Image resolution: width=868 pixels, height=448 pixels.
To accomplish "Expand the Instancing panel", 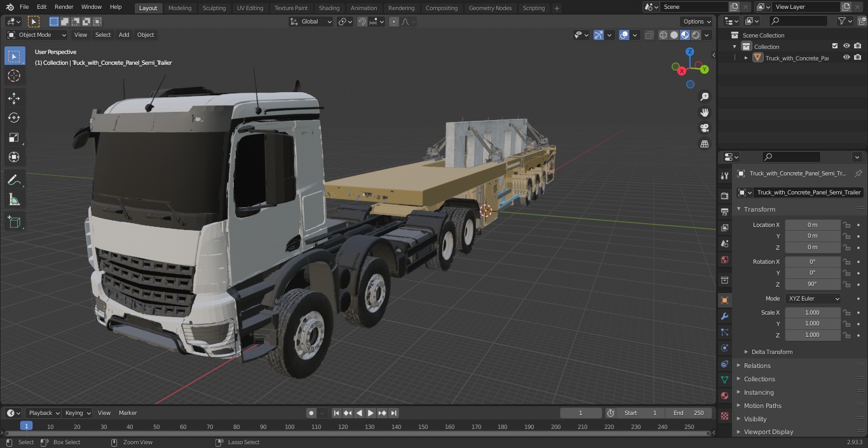I will pyautogui.click(x=759, y=392).
